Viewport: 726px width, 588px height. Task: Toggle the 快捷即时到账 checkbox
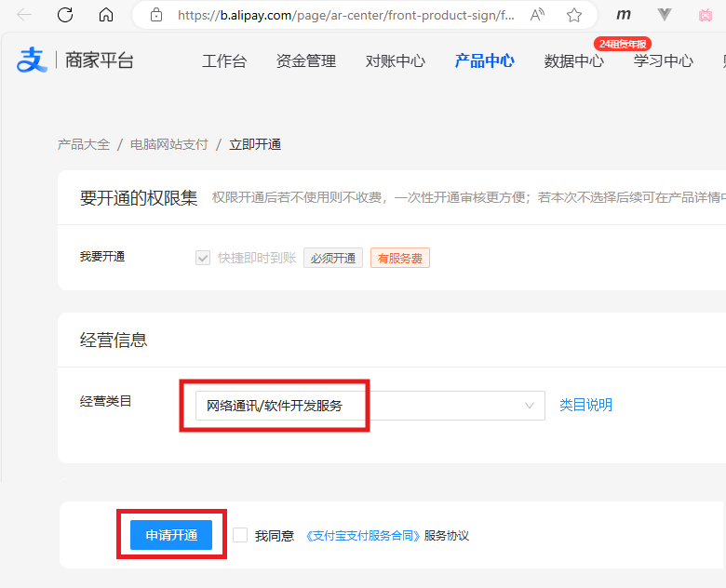coord(203,258)
